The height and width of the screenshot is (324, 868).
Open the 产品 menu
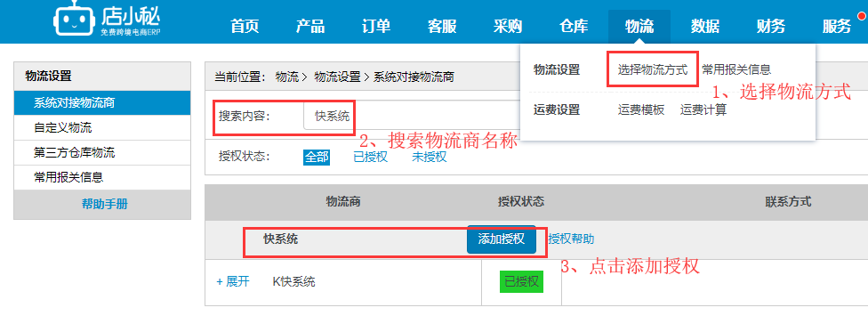[x=310, y=26]
